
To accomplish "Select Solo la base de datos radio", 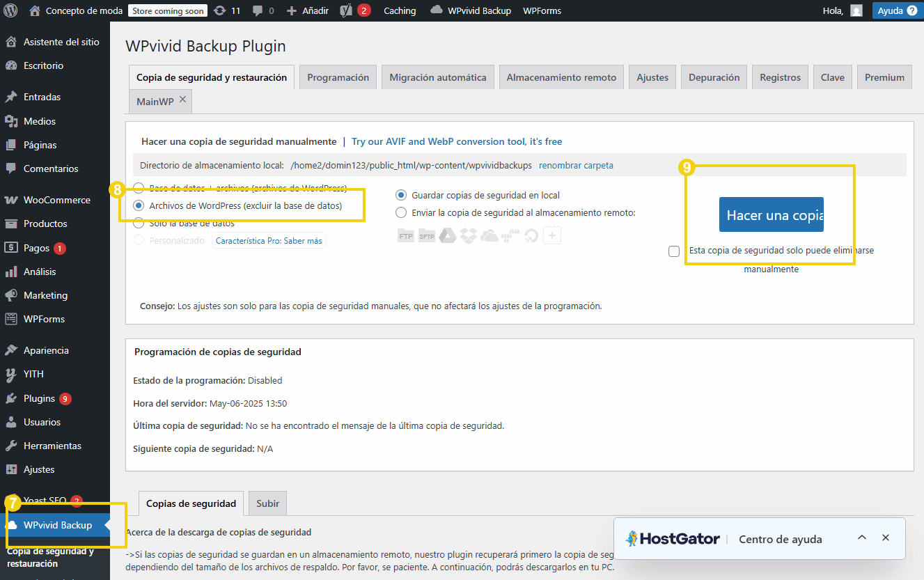I will [139, 223].
